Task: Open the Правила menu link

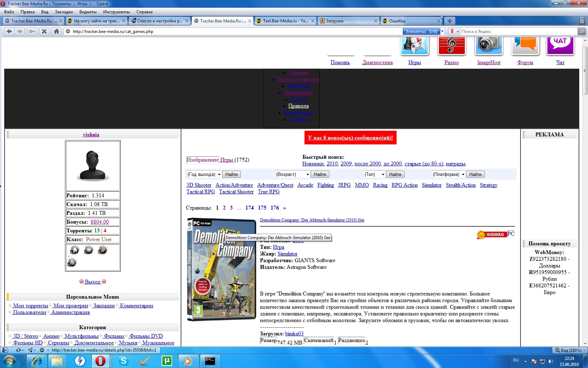Action: tap(299, 106)
